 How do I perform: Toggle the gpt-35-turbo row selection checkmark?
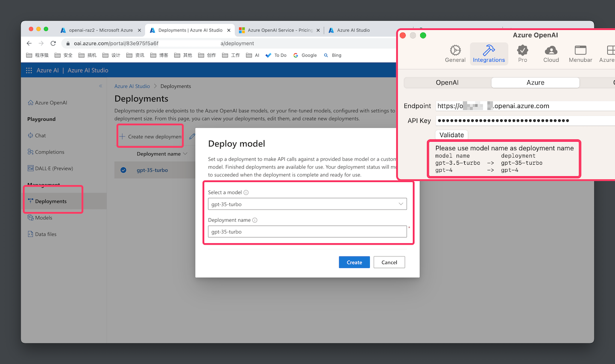coord(123,170)
